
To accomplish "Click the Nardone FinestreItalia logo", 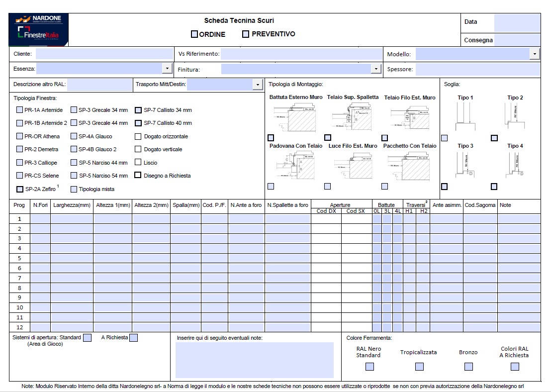I will pyautogui.click(x=39, y=30).
